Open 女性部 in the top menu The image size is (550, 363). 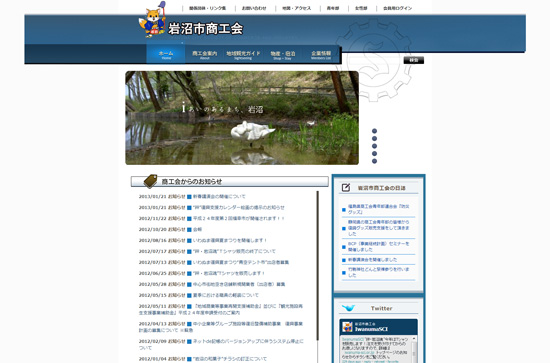[x=361, y=8]
